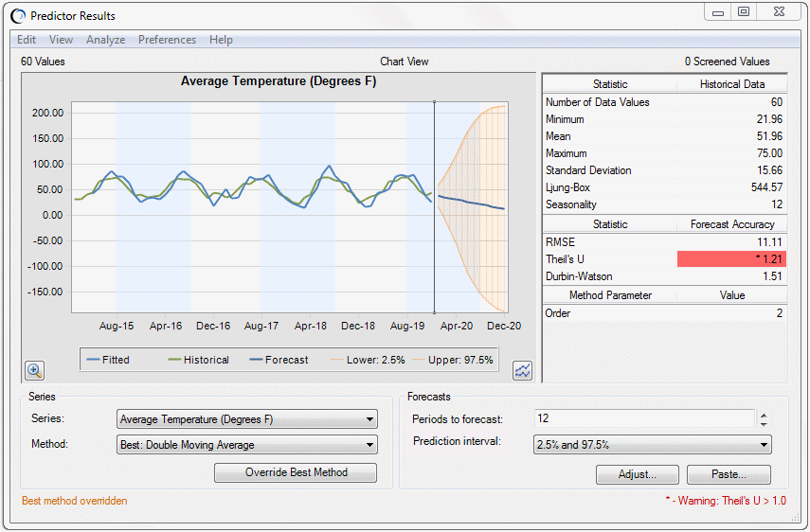Click the Standard Deviation row label

[x=588, y=170]
